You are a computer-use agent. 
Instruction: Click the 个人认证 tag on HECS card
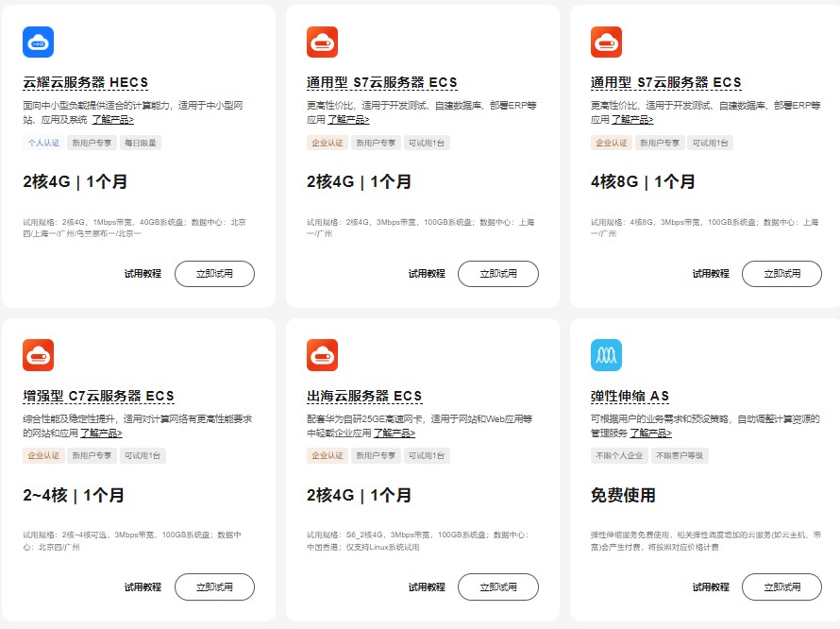(43, 143)
